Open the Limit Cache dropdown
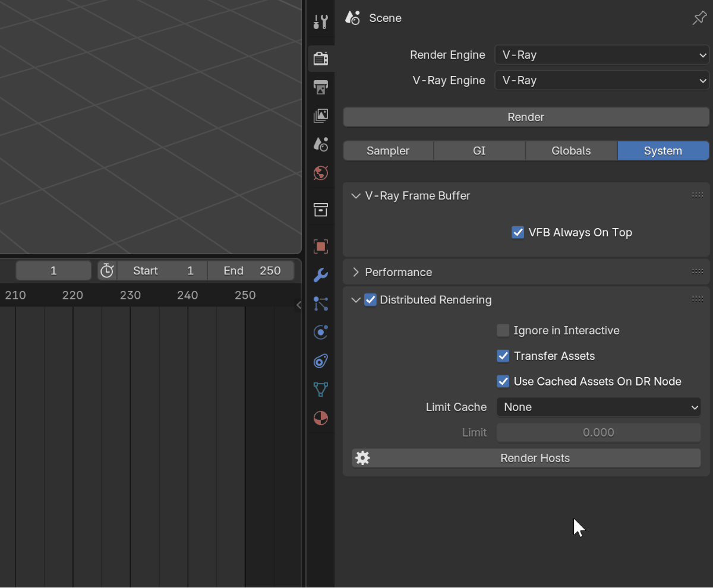This screenshot has width=713, height=588. pos(598,407)
